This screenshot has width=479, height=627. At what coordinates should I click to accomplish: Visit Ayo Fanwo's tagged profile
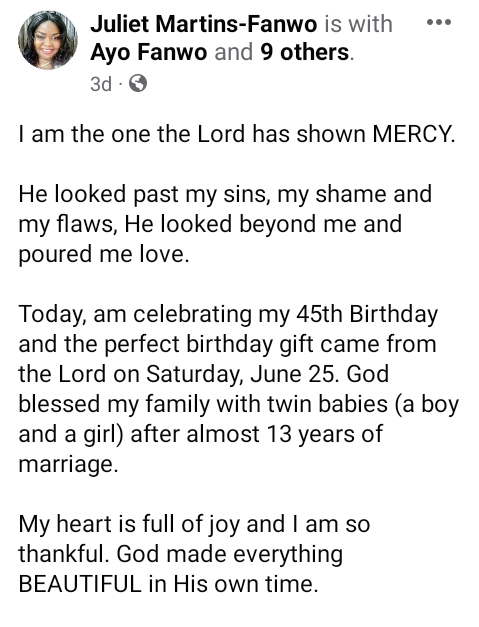coord(149,52)
